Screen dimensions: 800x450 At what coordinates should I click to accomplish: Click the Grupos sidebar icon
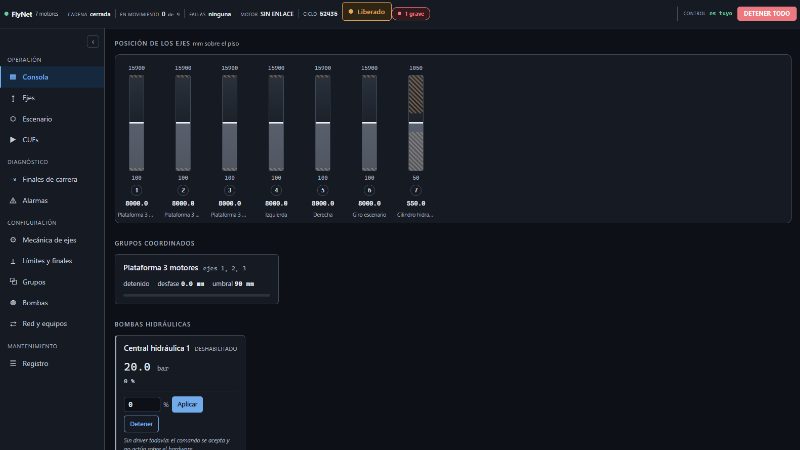tap(13, 282)
